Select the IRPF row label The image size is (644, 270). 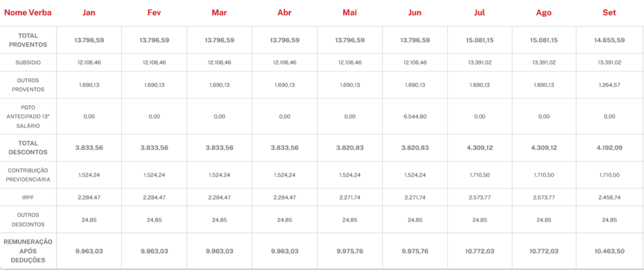pos(28,197)
